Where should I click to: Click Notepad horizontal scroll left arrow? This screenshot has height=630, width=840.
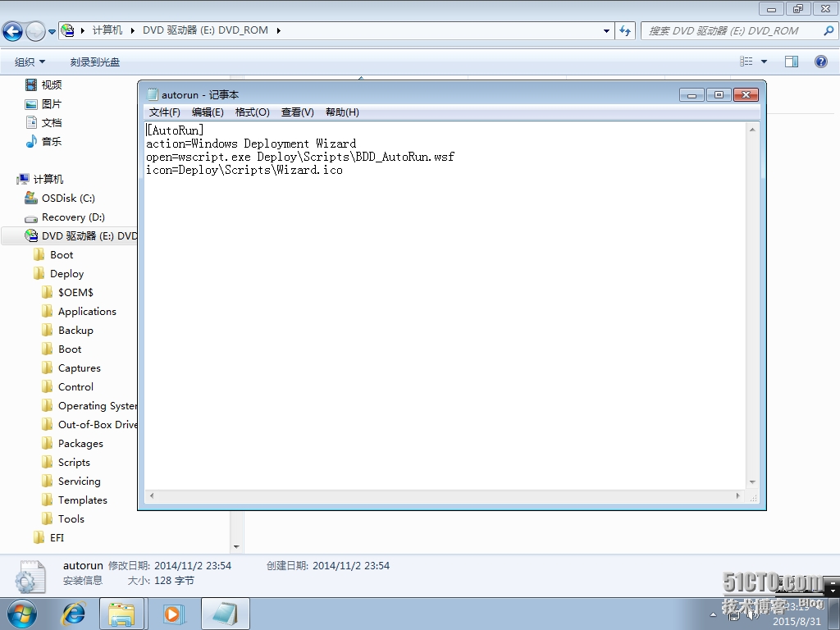(152, 496)
